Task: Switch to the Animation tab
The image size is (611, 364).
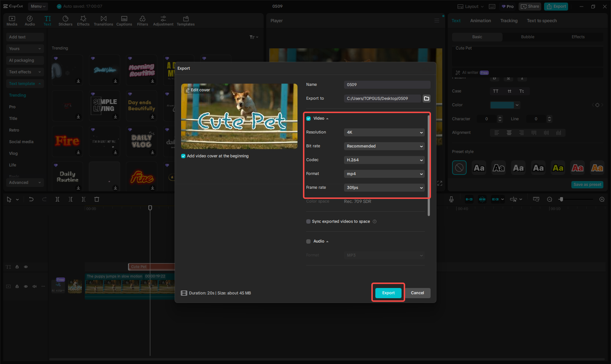Action: (x=480, y=21)
